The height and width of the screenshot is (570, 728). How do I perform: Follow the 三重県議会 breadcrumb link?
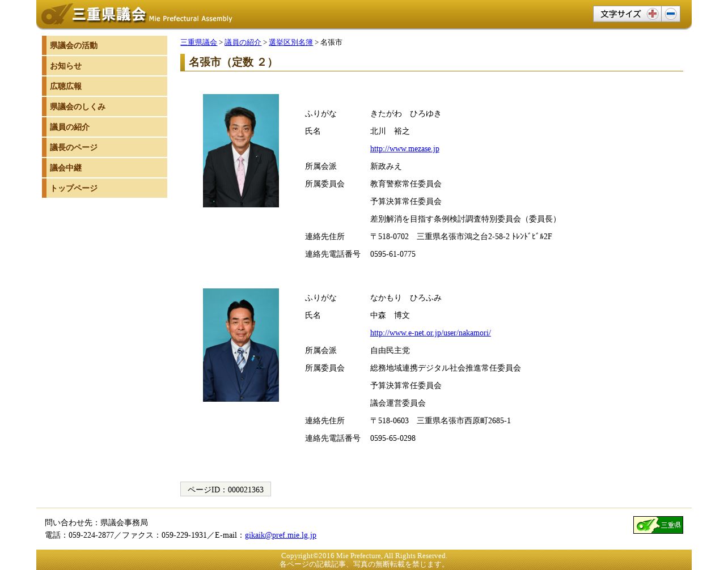[198, 42]
